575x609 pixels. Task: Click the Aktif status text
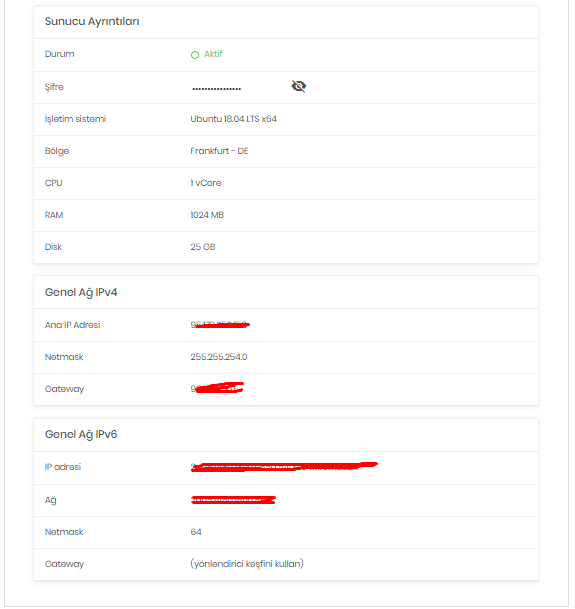click(213, 54)
